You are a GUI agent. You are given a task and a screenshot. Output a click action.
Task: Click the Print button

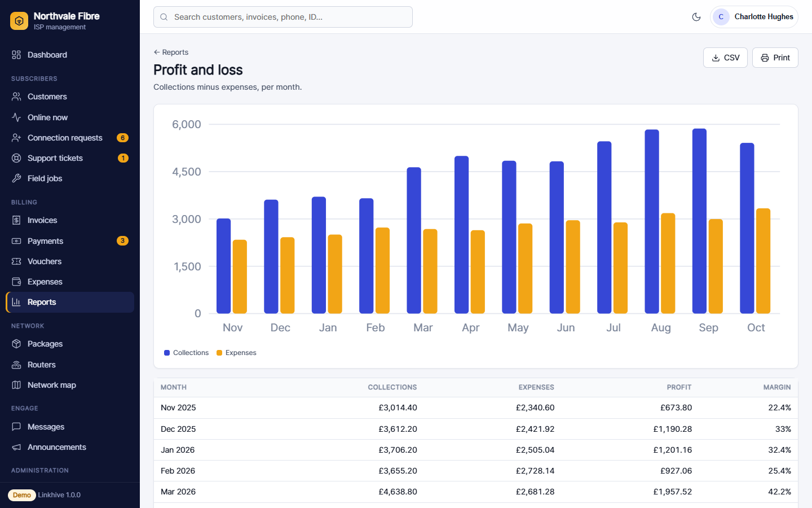(x=775, y=58)
